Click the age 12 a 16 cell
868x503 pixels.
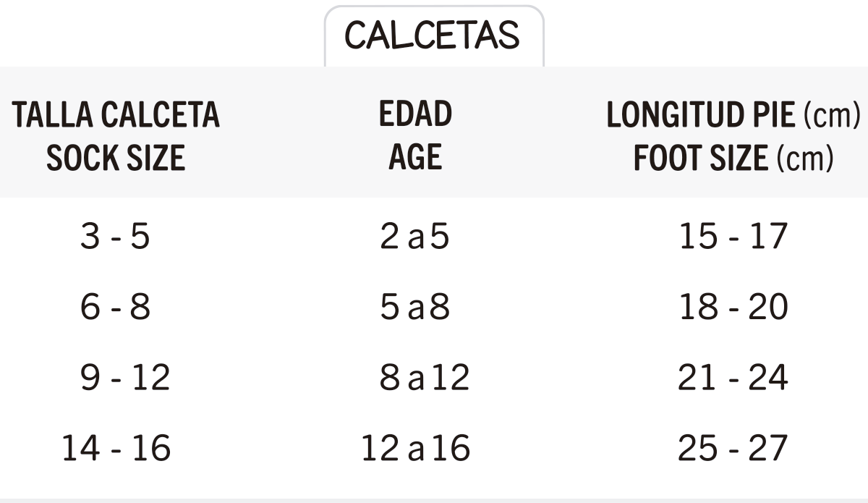416,449
